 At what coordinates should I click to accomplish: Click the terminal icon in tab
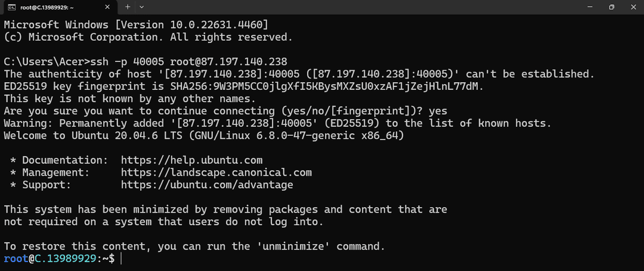(x=12, y=7)
